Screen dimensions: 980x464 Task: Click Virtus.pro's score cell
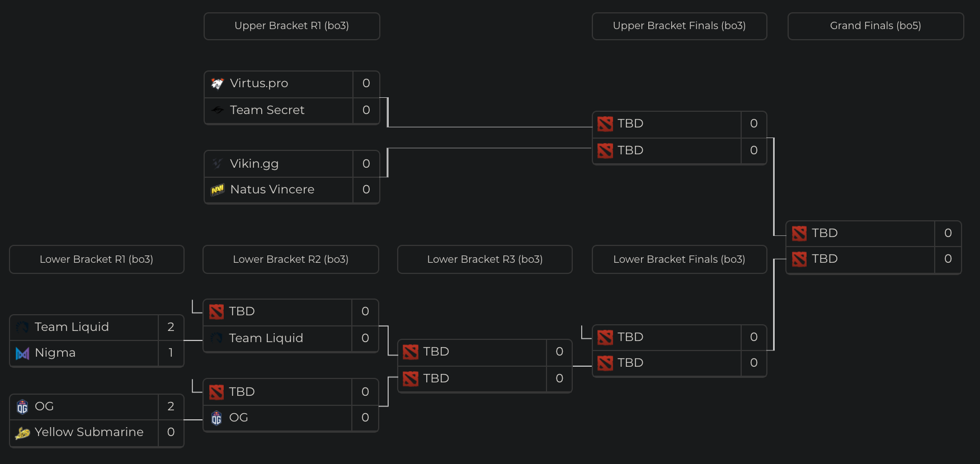(x=366, y=83)
